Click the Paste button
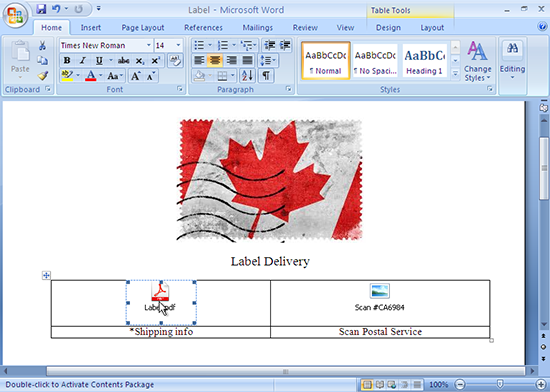Viewport: 550px width, 392px height. tap(20, 60)
